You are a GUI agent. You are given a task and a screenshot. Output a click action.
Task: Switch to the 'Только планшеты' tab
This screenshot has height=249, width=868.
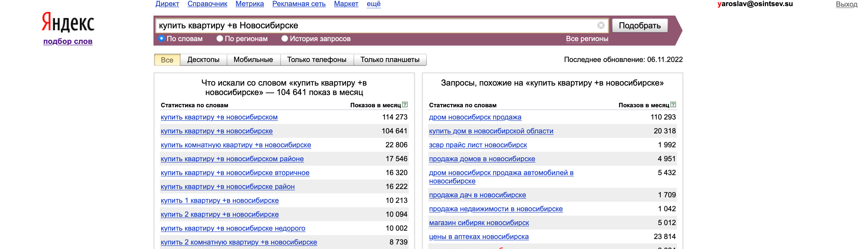(390, 60)
